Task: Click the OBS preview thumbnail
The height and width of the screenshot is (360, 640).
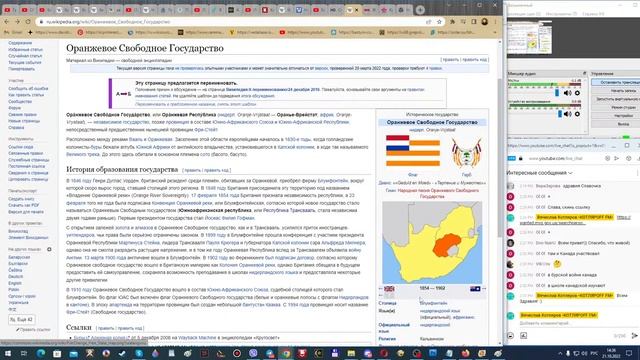Action: (529, 38)
